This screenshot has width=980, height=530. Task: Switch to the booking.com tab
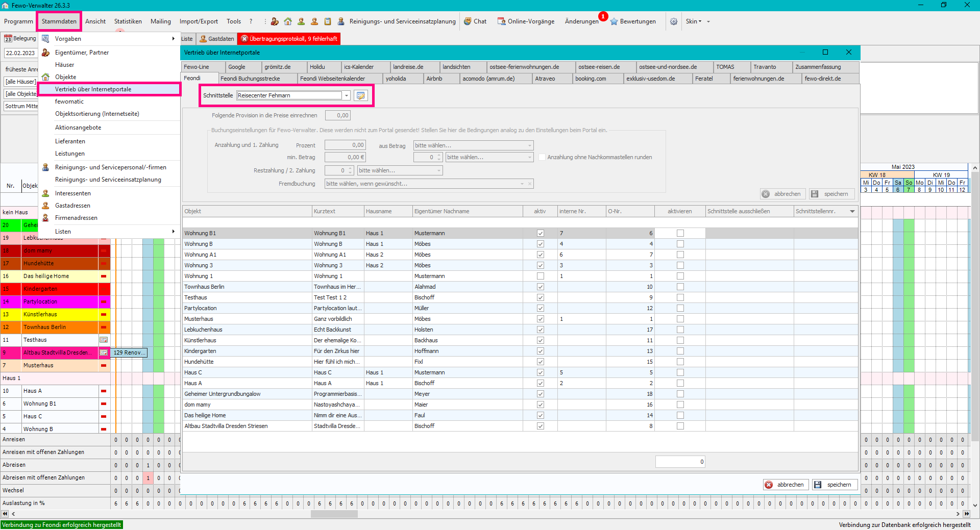point(591,79)
